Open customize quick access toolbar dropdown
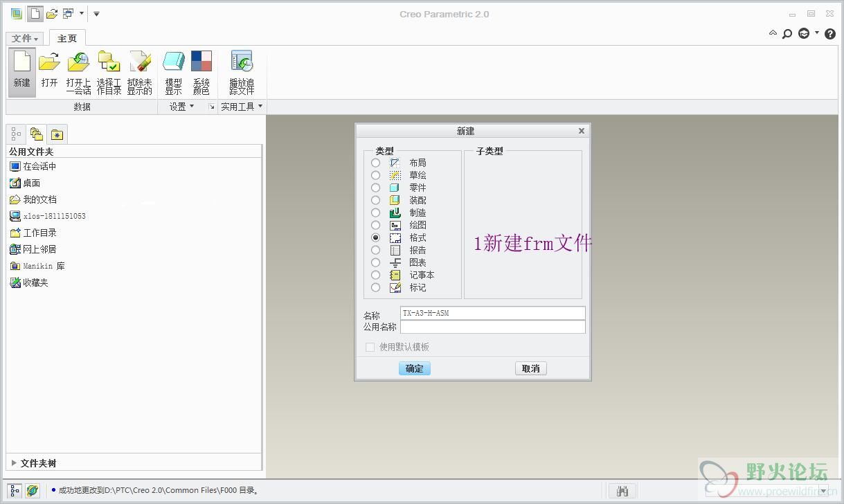Viewport: 844px width, 504px height. coord(96,14)
